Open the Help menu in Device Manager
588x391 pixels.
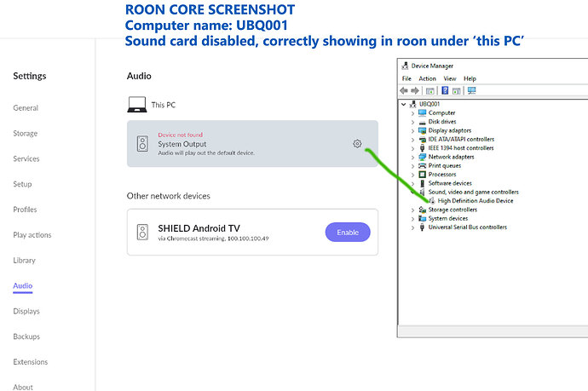point(470,78)
